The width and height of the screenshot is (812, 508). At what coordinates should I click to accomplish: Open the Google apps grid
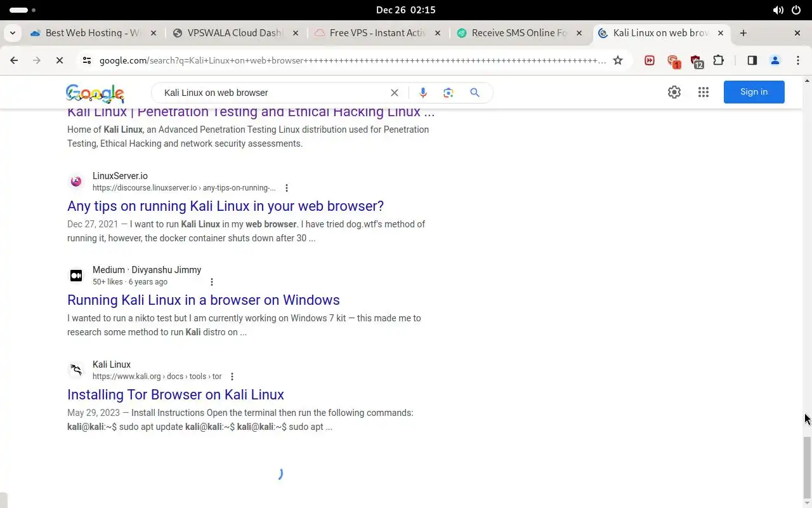tap(704, 92)
